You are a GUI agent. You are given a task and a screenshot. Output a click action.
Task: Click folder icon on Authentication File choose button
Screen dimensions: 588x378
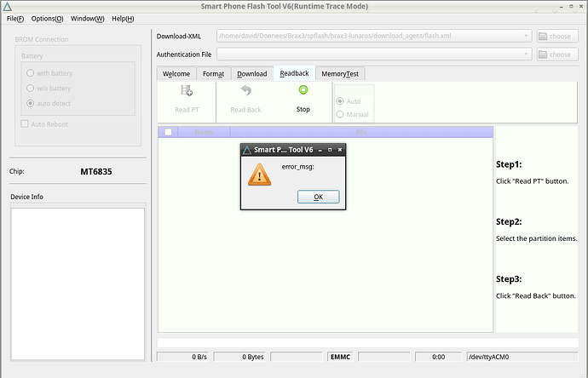pos(543,54)
